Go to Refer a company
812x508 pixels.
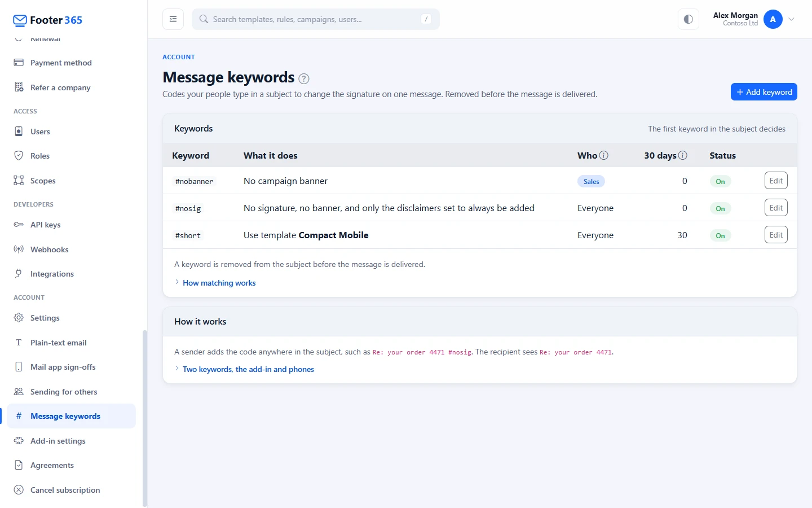tap(71, 87)
